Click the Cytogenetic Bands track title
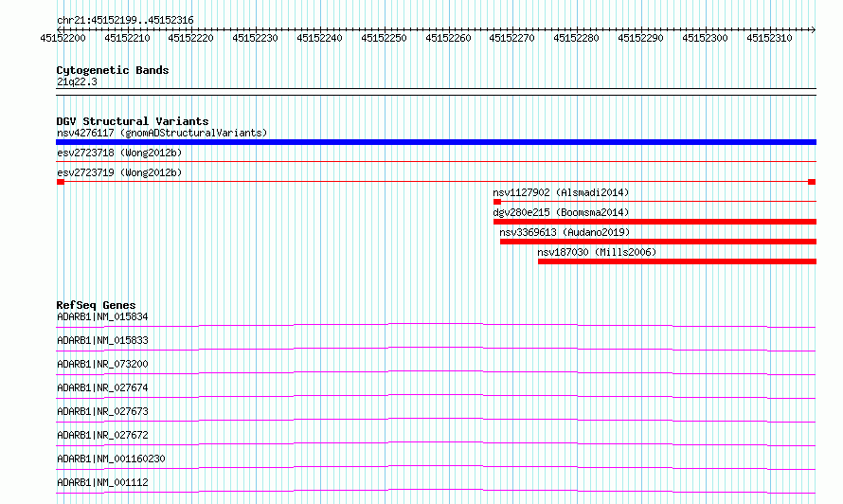843x504 pixels. [x=113, y=70]
